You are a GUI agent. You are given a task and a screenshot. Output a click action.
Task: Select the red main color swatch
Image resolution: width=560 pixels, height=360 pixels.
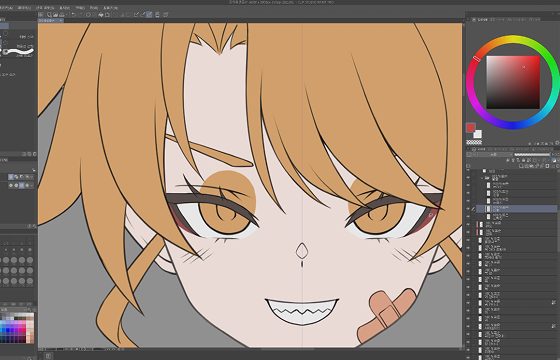(471, 128)
